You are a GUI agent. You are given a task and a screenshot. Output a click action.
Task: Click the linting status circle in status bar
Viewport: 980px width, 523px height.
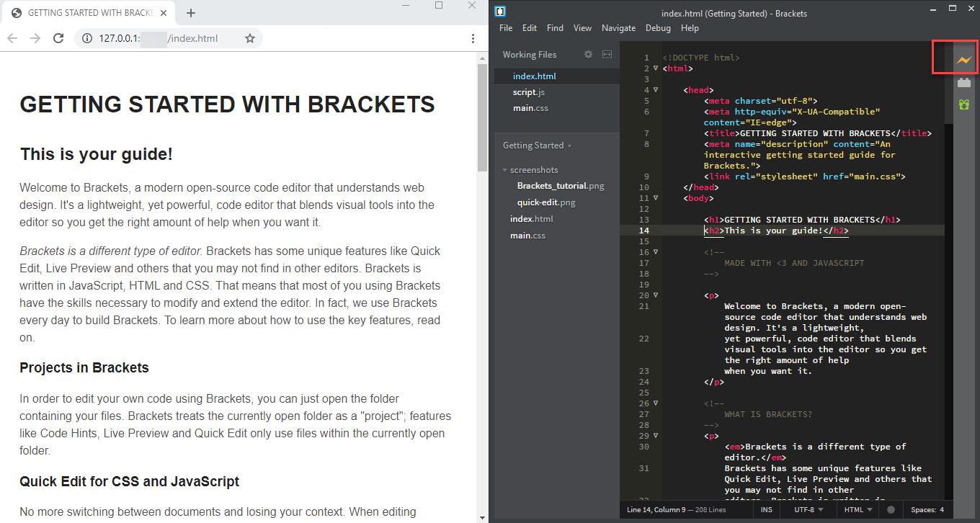pos(891,510)
